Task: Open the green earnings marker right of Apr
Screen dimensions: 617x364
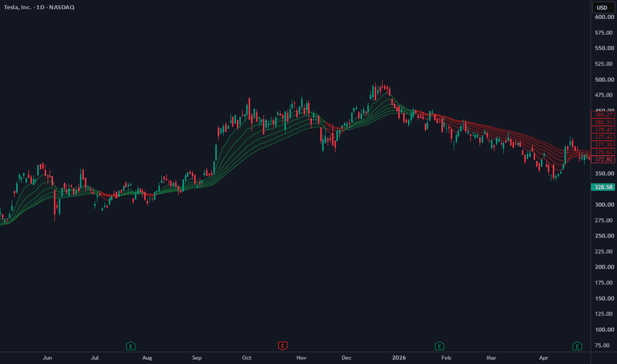Action: (577, 346)
